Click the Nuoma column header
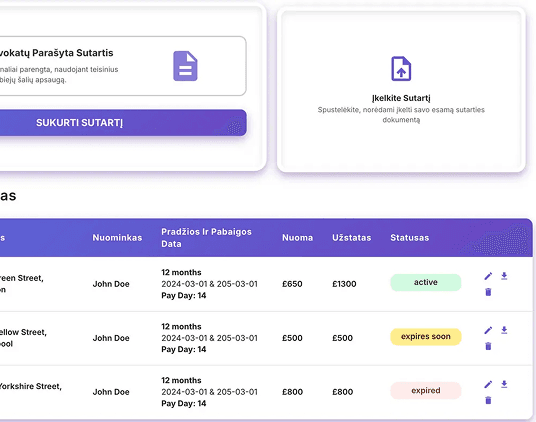Screen dimensions: 536x422 (297, 238)
